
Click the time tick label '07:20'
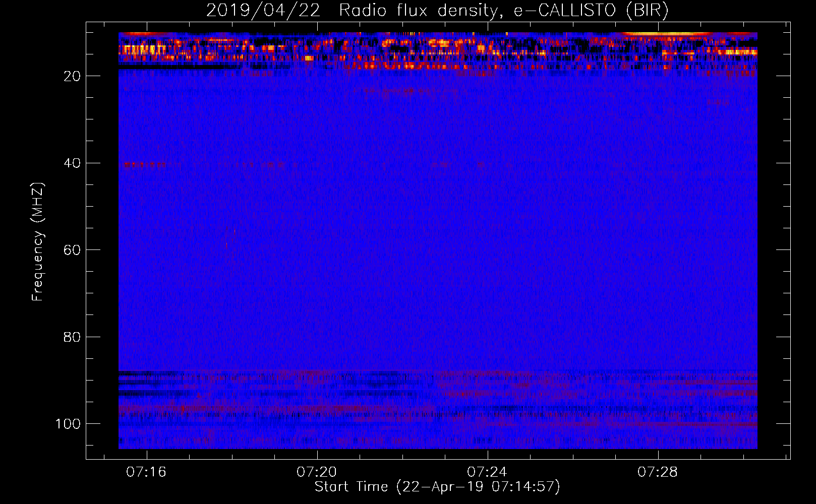pos(316,472)
